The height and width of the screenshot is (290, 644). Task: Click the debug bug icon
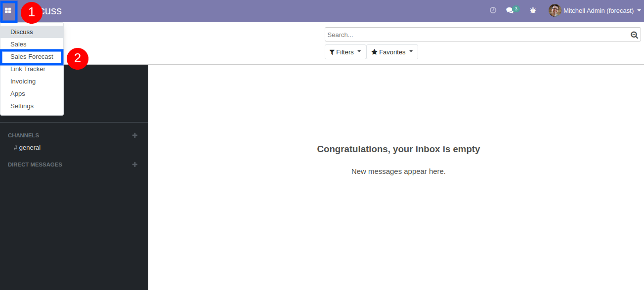click(533, 10)
